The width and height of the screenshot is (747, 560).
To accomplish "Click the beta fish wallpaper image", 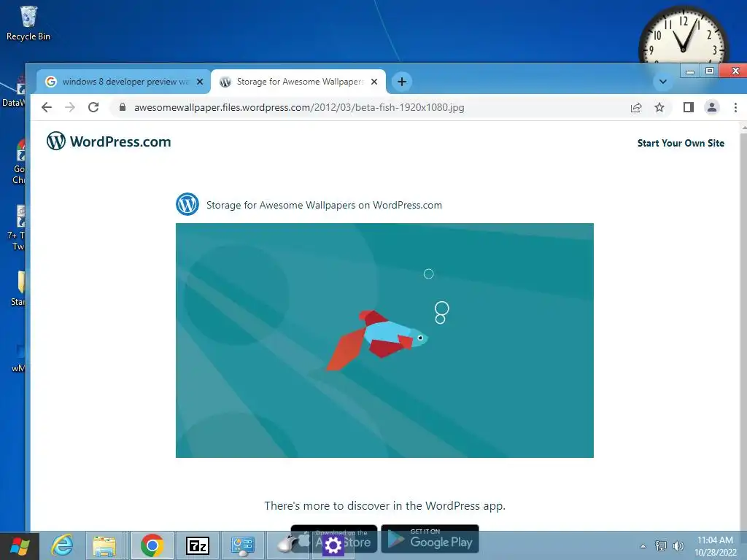I will [x=384, y=341].
